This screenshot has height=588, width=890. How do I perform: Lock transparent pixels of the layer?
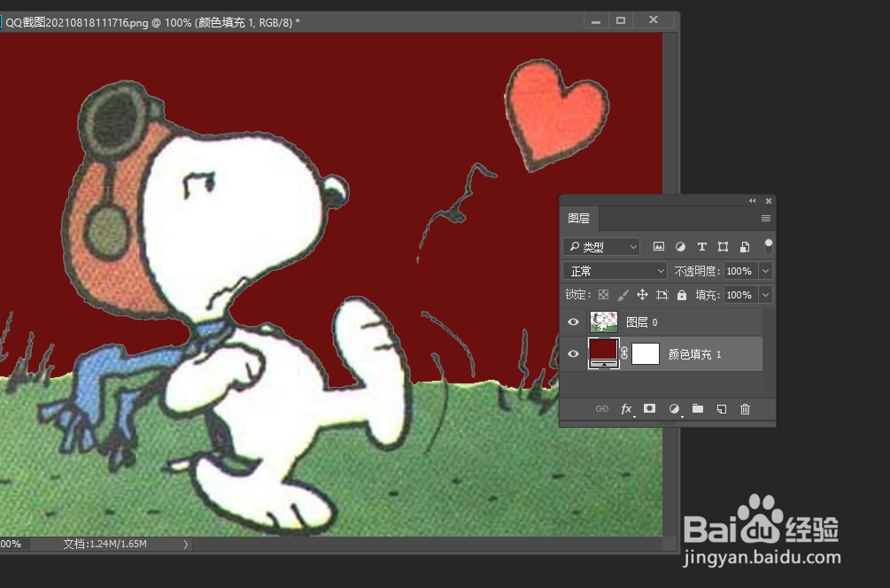pyautogui.click(x=603, y=295)
